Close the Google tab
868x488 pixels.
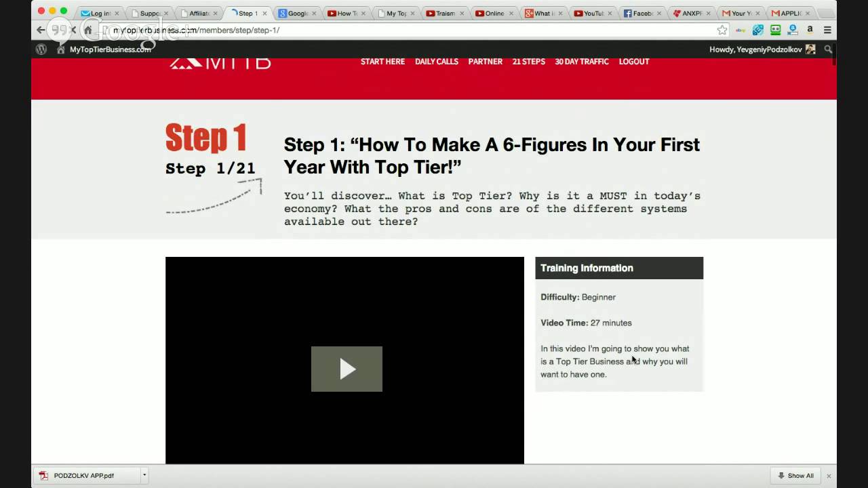(314, 14)
